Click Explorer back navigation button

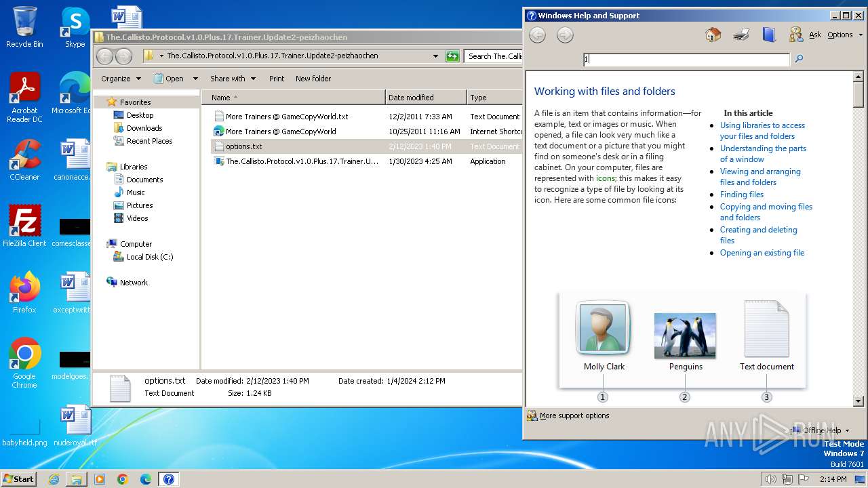tap(104, 56)
